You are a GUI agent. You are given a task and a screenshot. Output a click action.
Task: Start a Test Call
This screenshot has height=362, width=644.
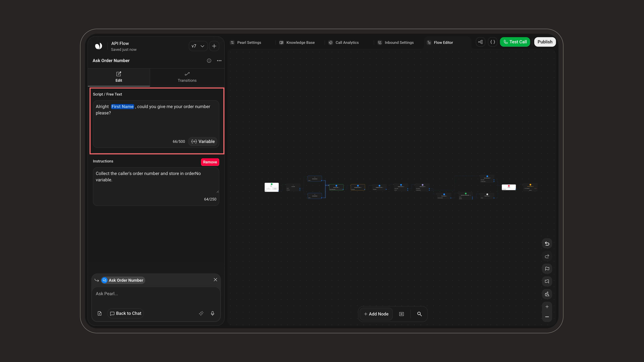coord(515,42)
